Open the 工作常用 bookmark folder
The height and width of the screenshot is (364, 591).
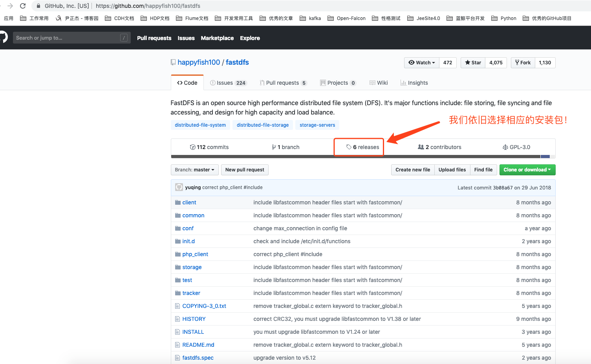(x=34, y=18)
